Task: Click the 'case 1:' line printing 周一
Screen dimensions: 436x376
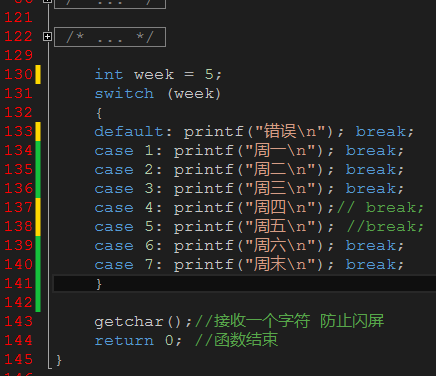Action: pos(249,151)
